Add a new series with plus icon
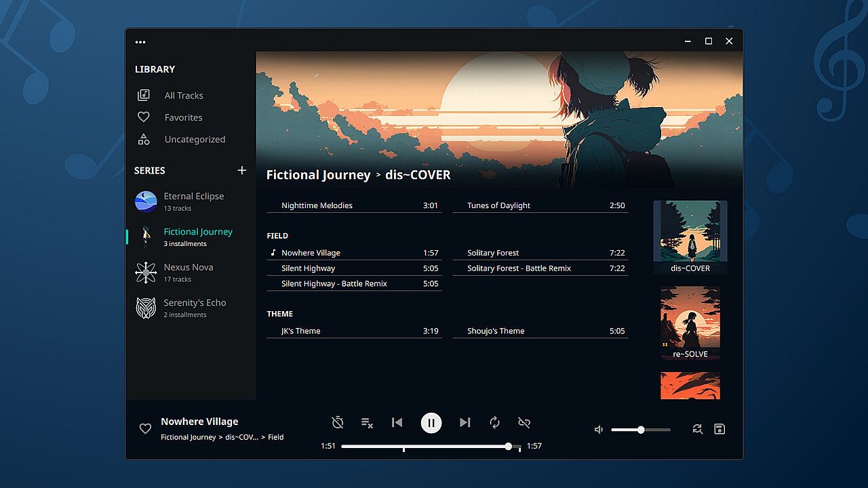The image size is (868, 488). (242, 170)
